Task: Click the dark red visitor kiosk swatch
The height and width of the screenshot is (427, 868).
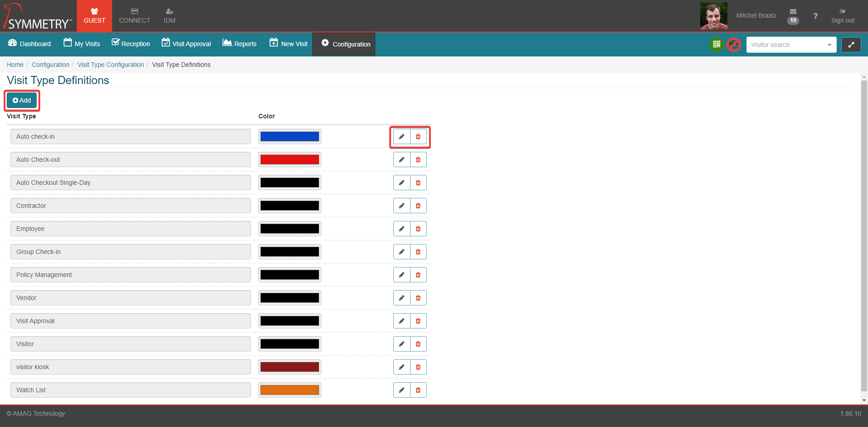Action: tap(290, 367)
